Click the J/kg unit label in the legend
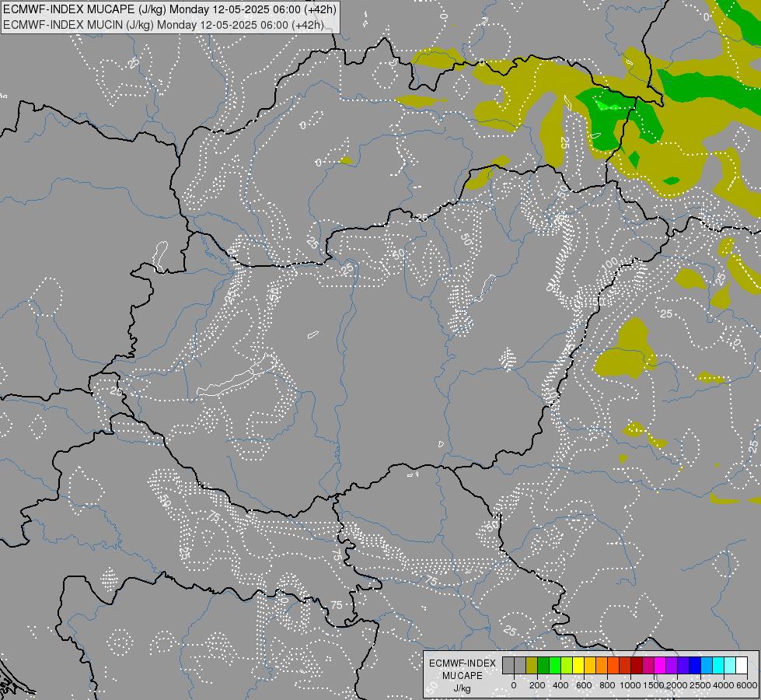 pyautogui.click(x=462, y=688)
